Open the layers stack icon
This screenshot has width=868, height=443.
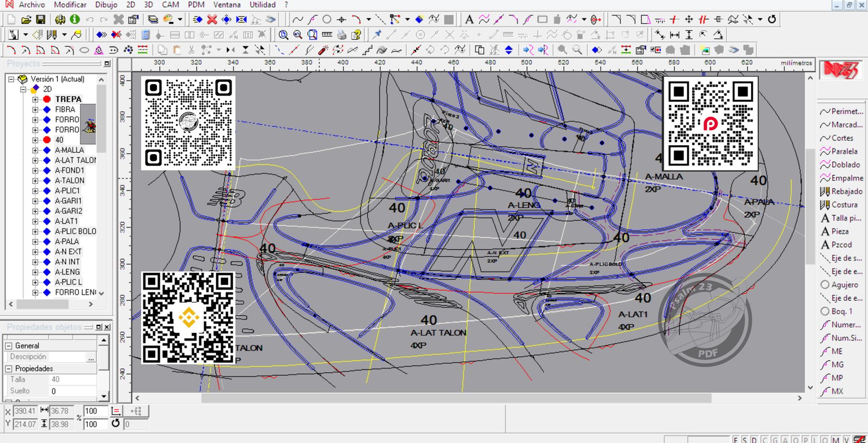[x=153, y=19]
